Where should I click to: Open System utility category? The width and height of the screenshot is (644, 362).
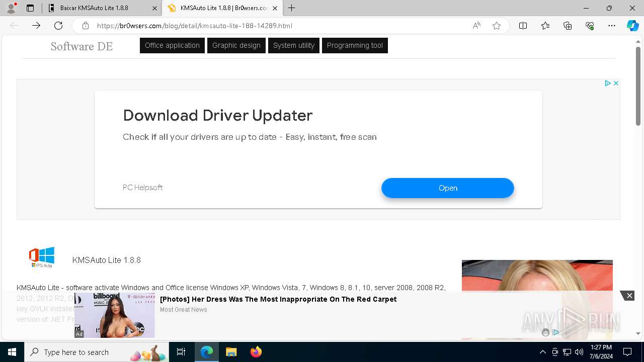point(294,45)
